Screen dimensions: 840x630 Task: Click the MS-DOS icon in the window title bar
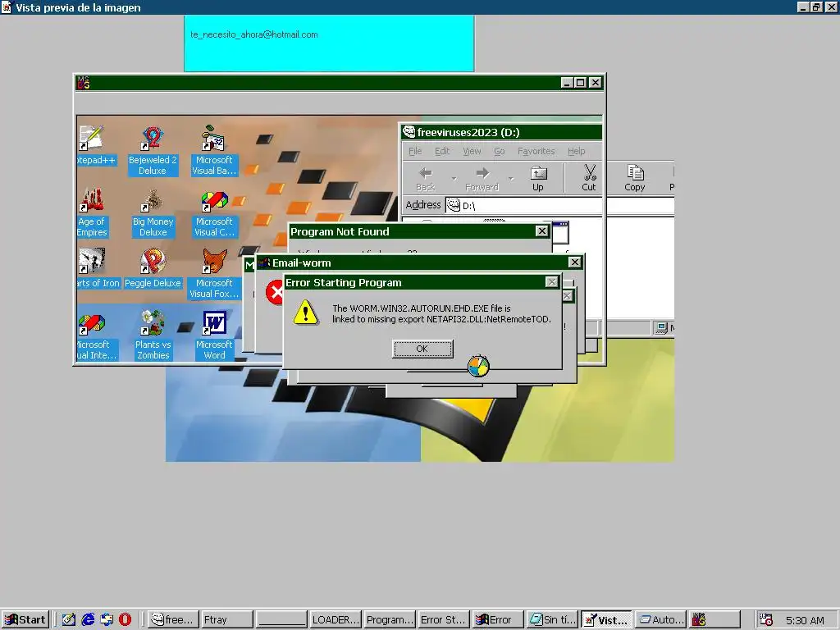pos(83,83)
